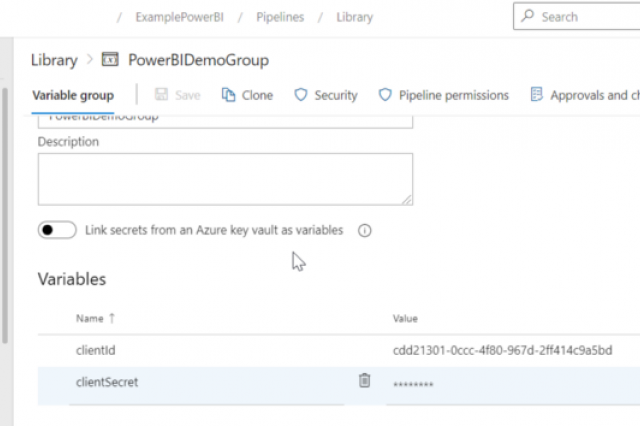Screen dimensions: 640x426
Task: Select the clientId variable row
Action: point(339,350)
